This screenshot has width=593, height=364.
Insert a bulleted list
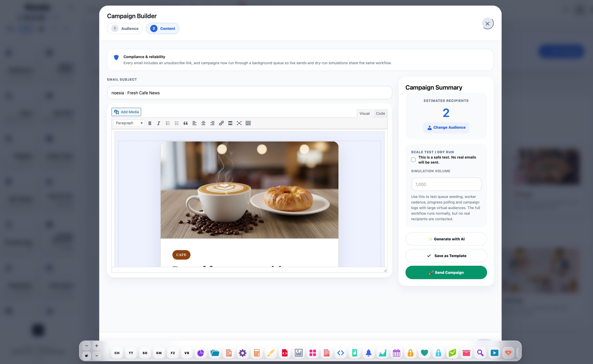coord(168,123)
